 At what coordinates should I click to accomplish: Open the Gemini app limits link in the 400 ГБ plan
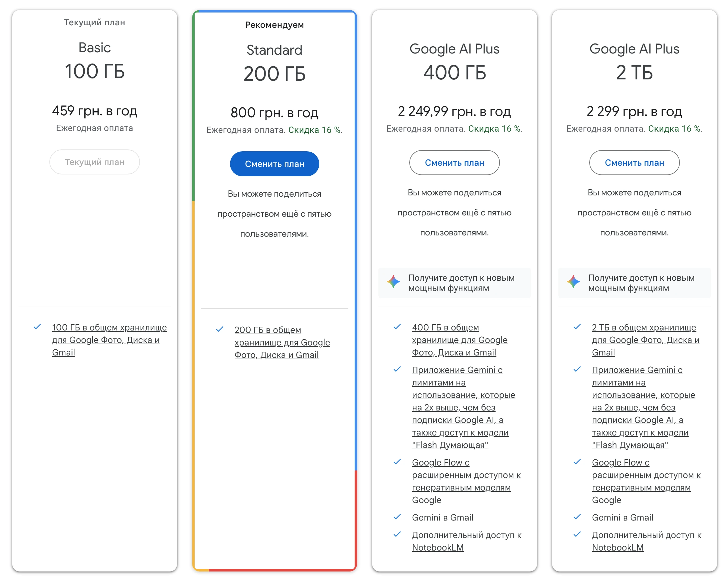coord(463,407)
